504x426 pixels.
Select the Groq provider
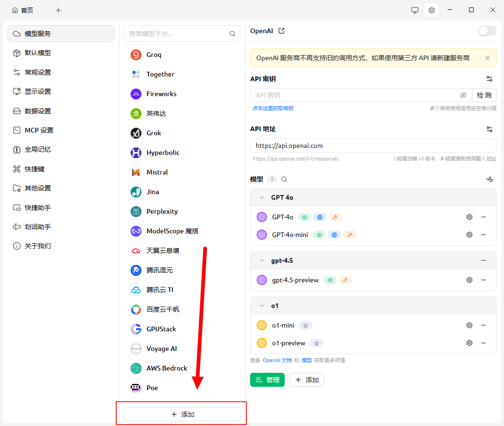[182, 55]
